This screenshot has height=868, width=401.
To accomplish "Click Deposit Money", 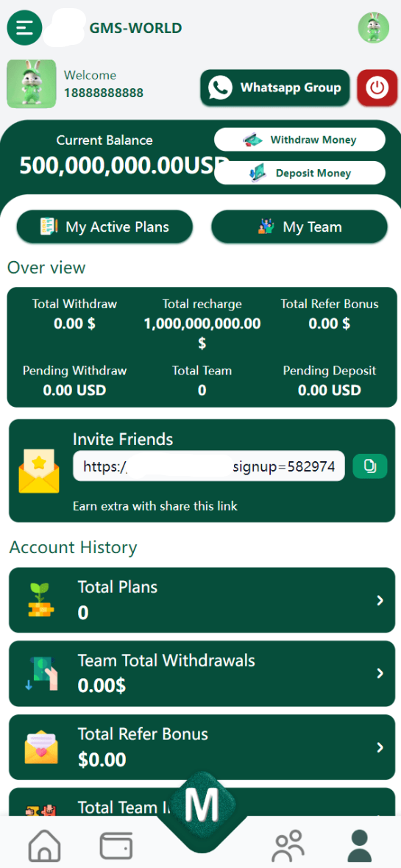I will pyautogui.click(x=299, y=173).
